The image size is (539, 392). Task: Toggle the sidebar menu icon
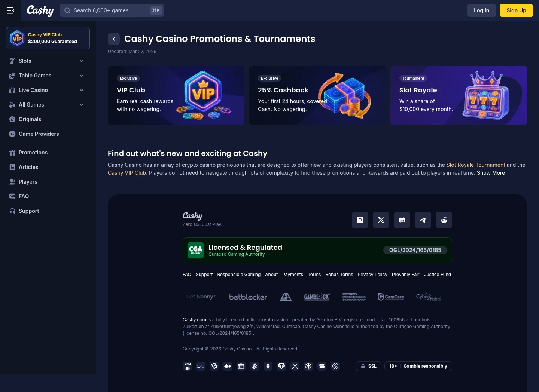tap(10, 10)
